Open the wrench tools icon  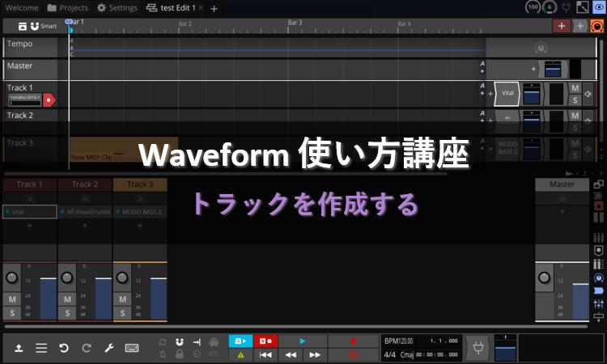(108, 348)
